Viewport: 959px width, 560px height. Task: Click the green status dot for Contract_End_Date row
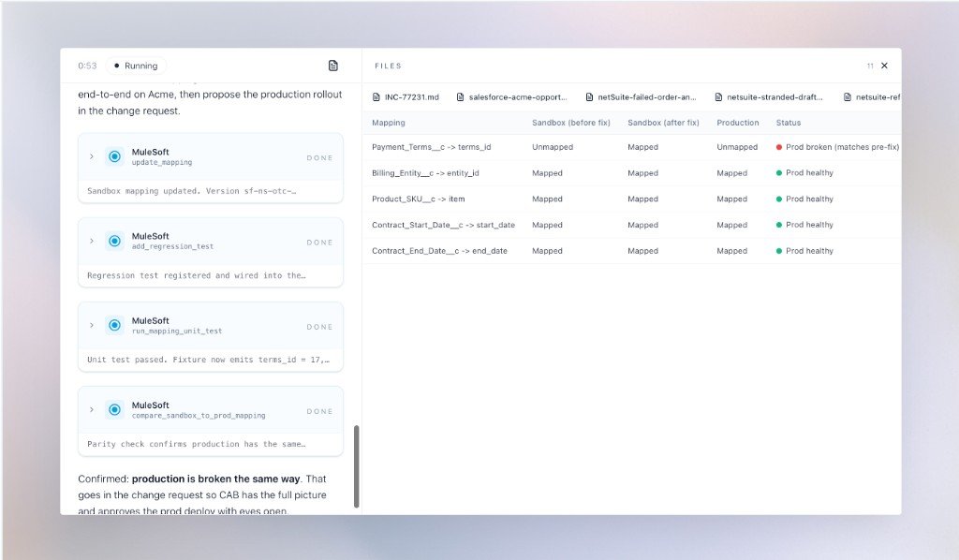pyautogui.click(x=779, y=251)
